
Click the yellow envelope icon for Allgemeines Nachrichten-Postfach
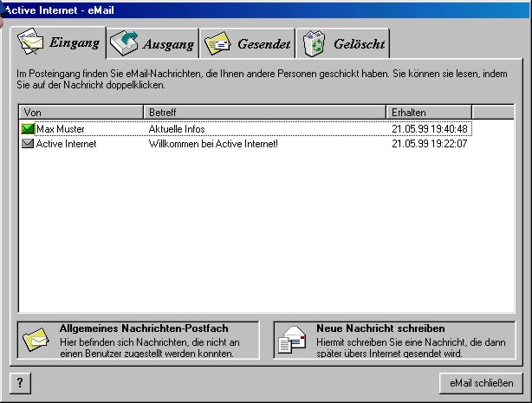tap(36, 339)
